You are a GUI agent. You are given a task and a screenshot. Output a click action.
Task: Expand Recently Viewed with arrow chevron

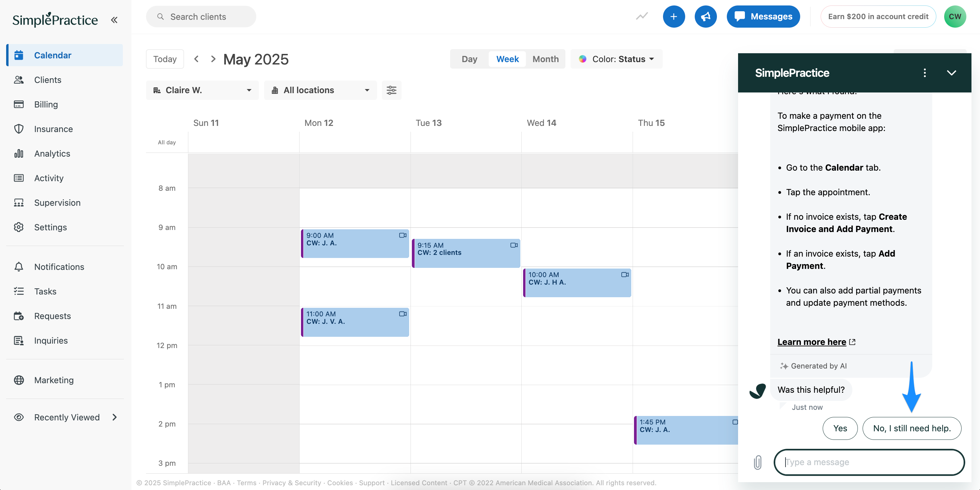coord(115,417)
